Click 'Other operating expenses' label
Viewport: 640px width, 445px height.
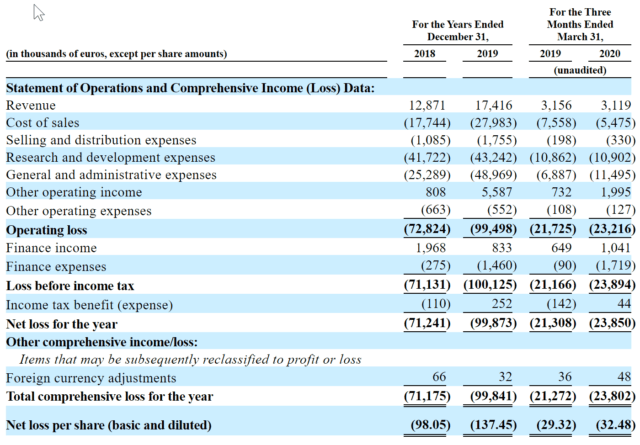point(78,211)
